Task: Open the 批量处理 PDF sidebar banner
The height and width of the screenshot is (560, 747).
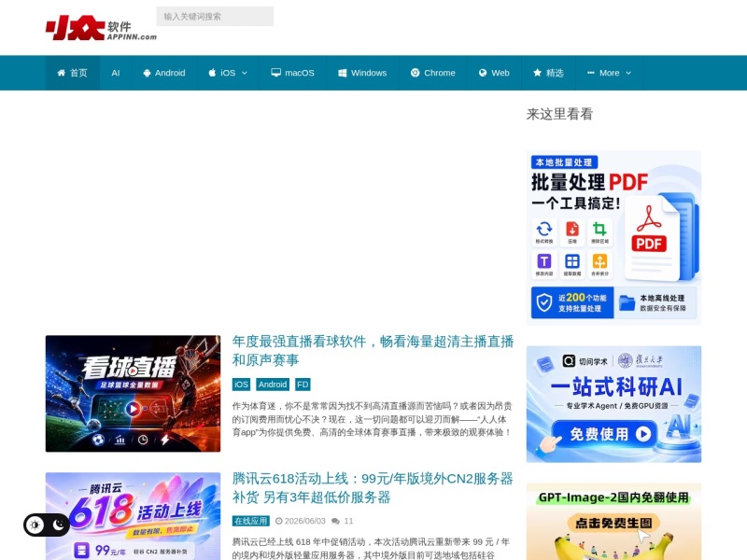Action: click(x=613, y=238)
